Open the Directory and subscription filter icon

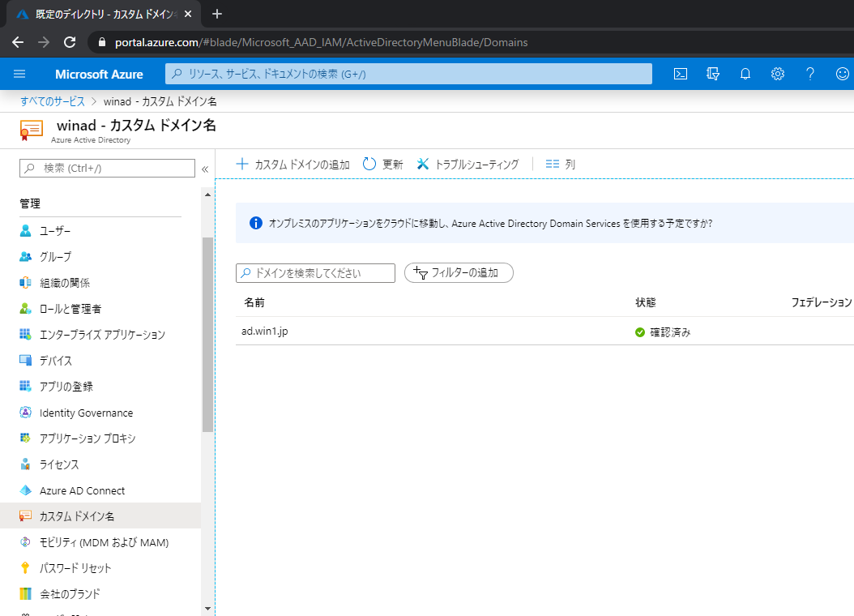pos(712,74)
